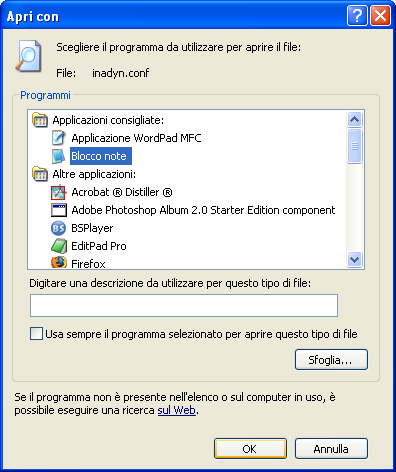Confirm with the OK button
The image size is (396, 472).
(250, 449)
